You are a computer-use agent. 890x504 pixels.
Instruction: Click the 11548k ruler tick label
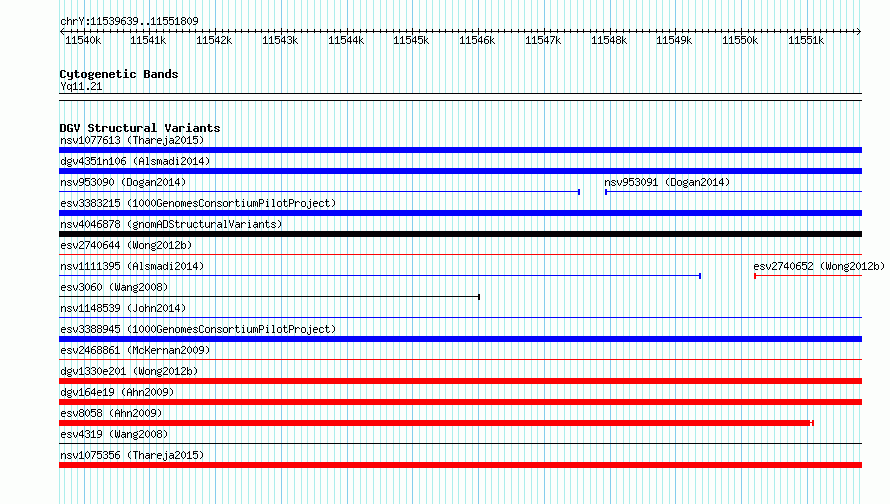(x=609, y=40)
